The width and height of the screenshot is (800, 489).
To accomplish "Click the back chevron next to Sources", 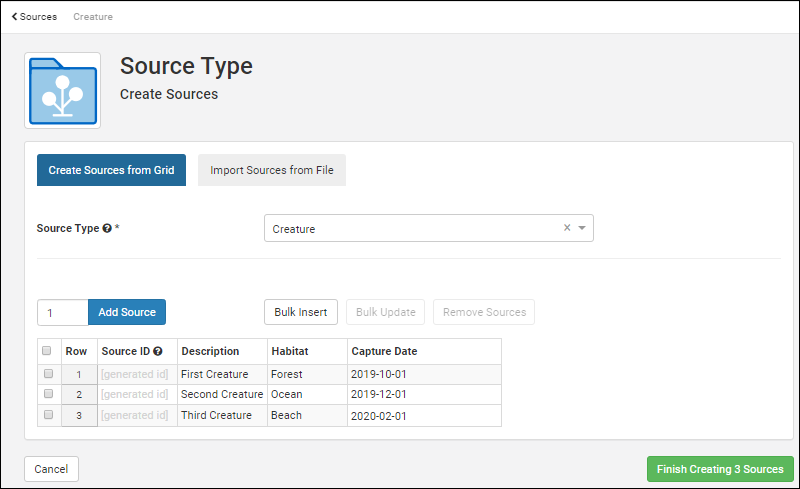I will pos(14,17).
